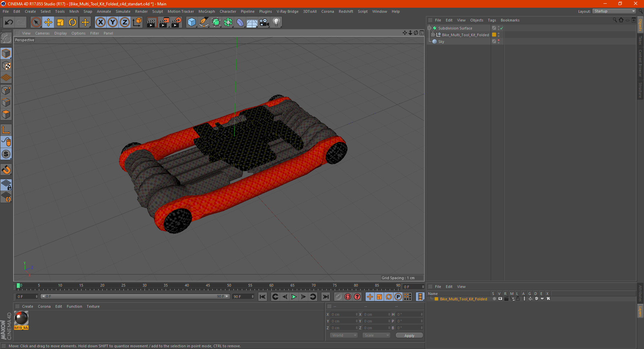
Task: Open Edit Render Settings icon
Action: click(176, 22)
